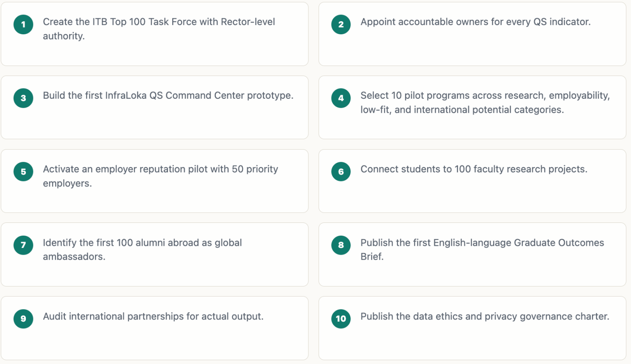Select the number 3 circle badge
This screenshot has height=364, width=631.
point(23,98)
